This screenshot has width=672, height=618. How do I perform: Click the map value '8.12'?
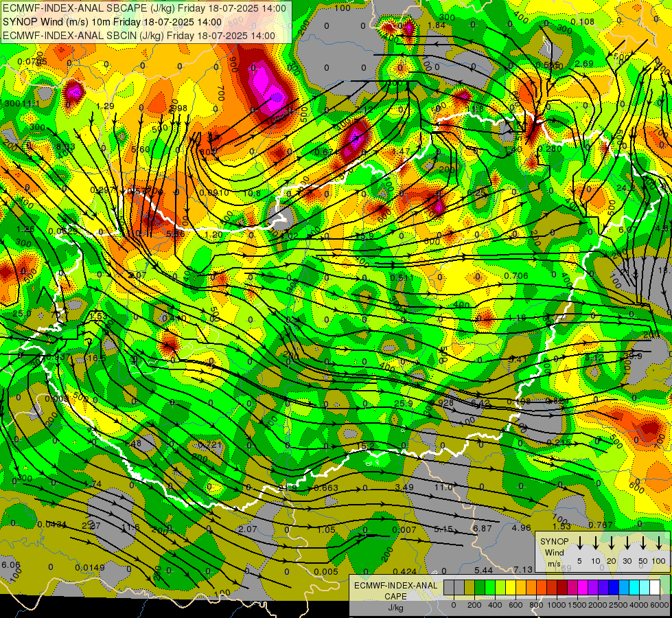click(594, 357)
